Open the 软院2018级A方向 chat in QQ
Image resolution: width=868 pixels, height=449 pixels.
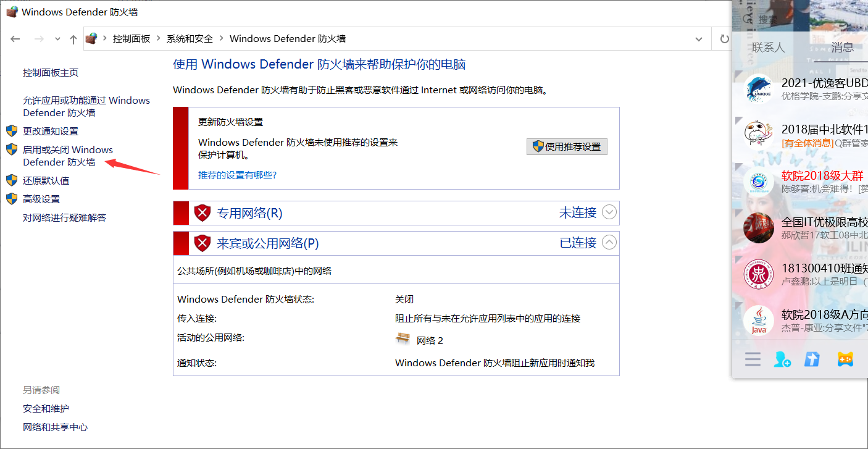801,321
